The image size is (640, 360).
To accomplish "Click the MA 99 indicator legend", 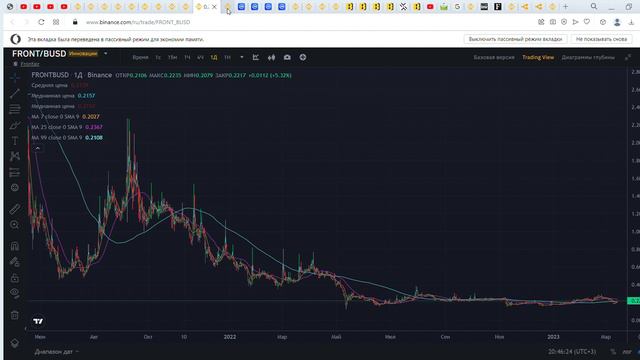I will point(67,138).
